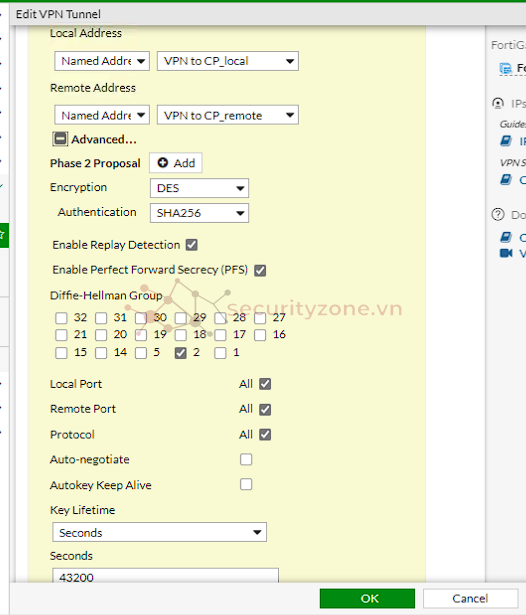Collapse the Advanced section minus icon
The height and width of the screenshot is (615, 526).
click(60, 139)
